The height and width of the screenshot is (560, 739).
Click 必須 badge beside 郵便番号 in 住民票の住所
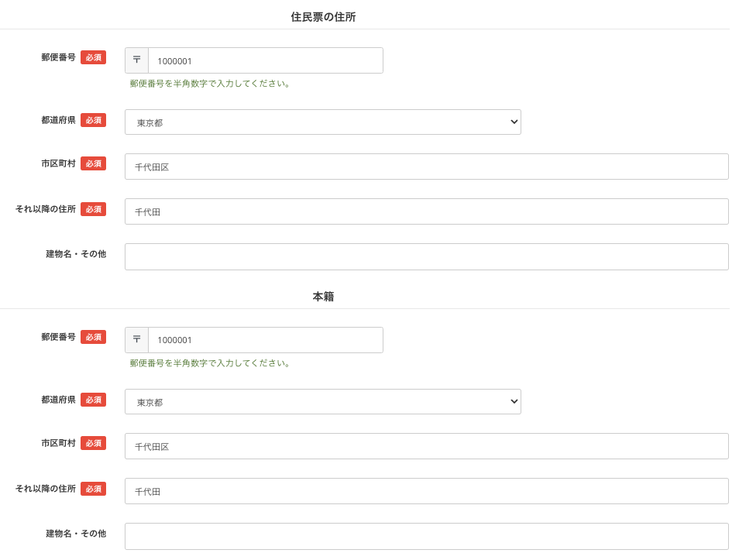(93, 57)
